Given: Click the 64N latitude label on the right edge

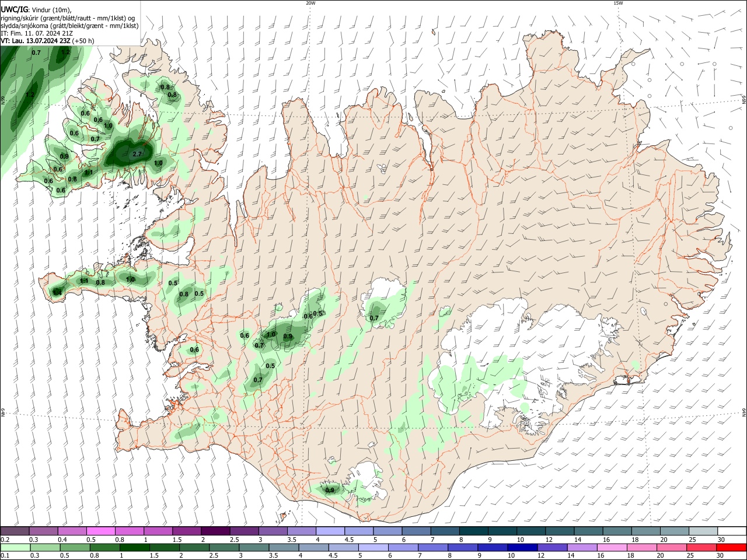Looking at the screenshot, I should 744,412.
